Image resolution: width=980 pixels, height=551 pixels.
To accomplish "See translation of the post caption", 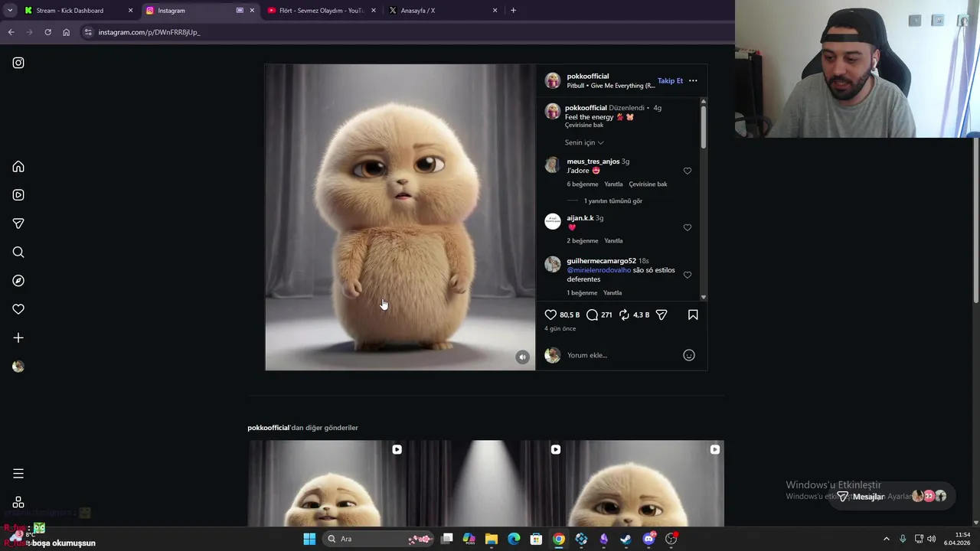I will [x=584, y=125].
